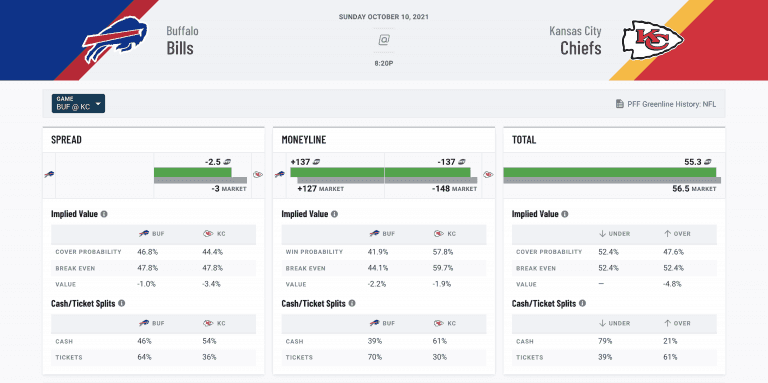Click the green spread bar

(x=192, y=172)
